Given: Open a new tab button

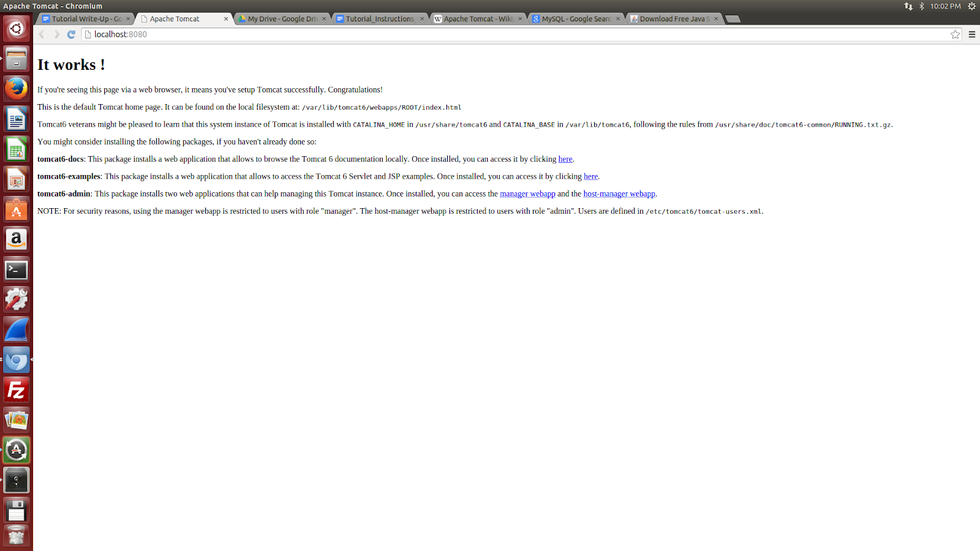Looking at the screenshot, I should click(x=733, y=19).
